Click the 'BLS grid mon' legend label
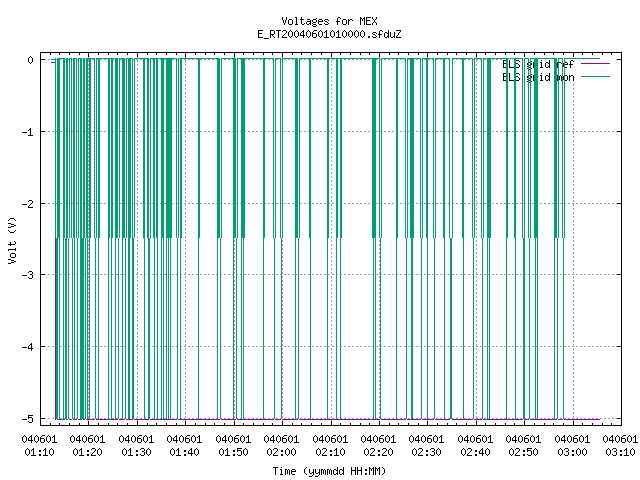 [538, 77]
